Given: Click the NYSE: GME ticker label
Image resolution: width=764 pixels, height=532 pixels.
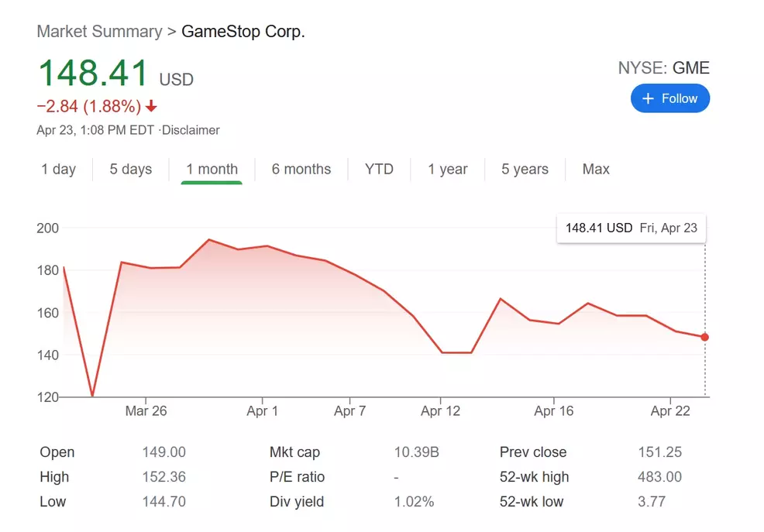Looking at the screenshot, I should click(663, 68).
